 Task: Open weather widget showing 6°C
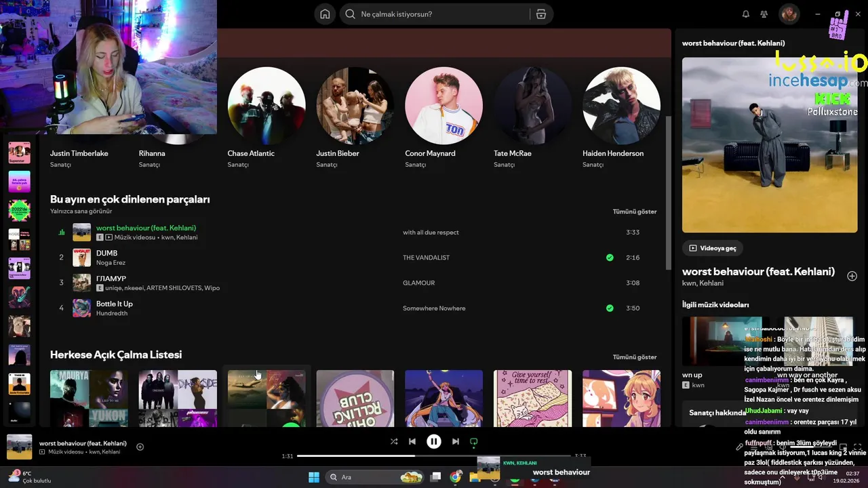coord(30,477)
